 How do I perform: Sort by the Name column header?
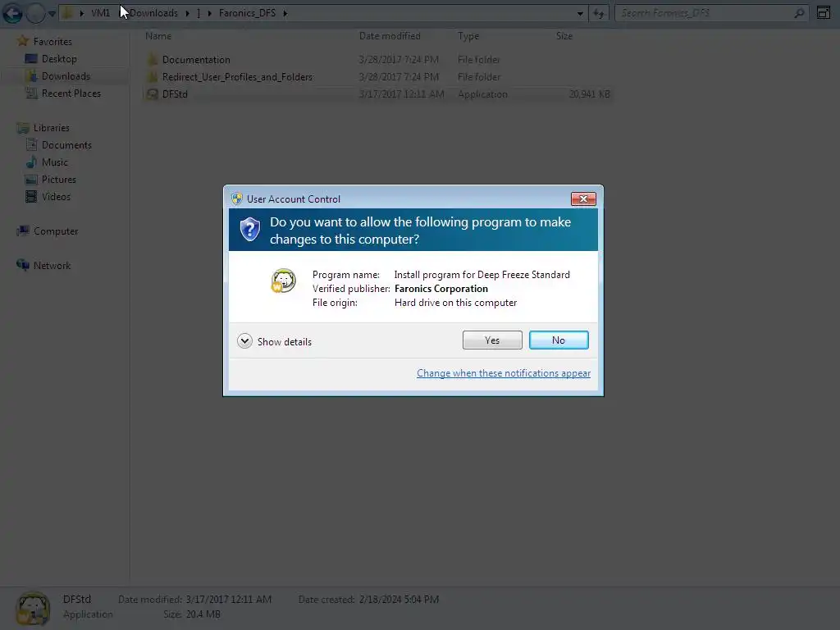[x=158, y=36]
